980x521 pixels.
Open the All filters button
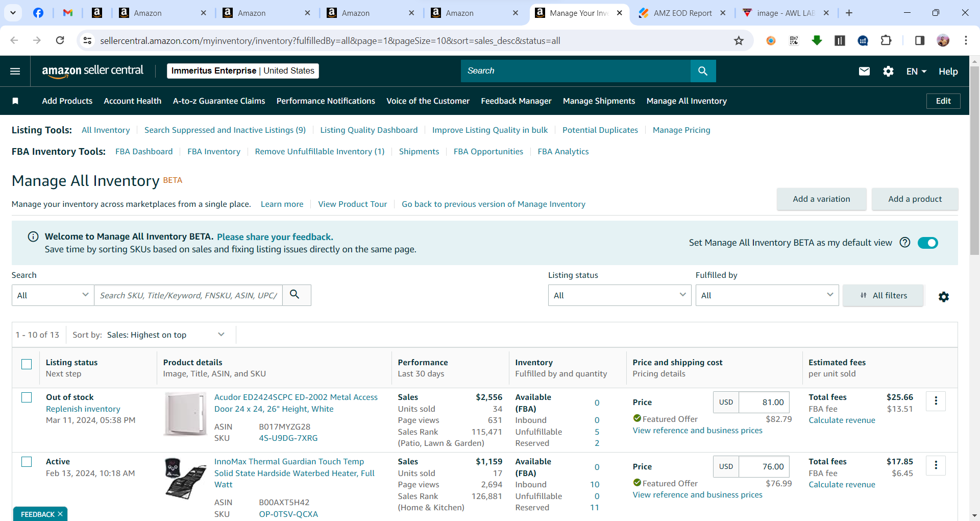click(x=883, y=295)
